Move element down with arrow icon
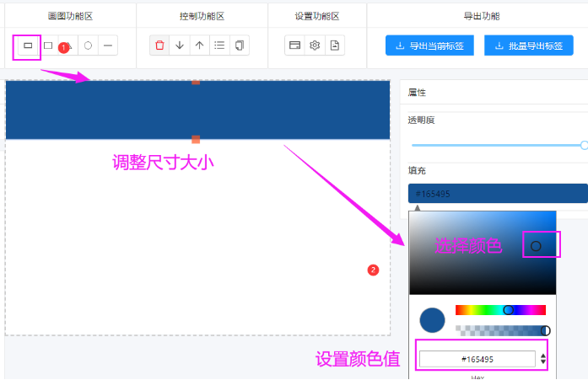 coord(180,45)
